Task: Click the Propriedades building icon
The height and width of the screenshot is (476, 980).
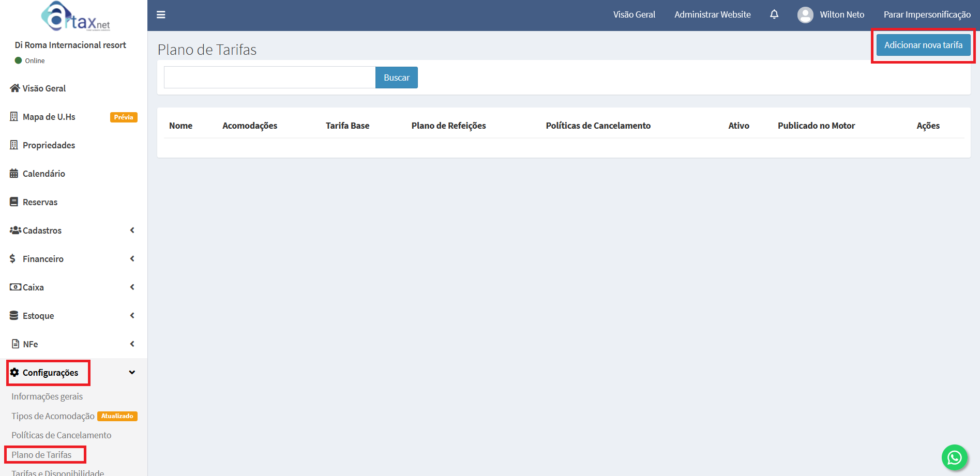Action: (x=14, y=145)
